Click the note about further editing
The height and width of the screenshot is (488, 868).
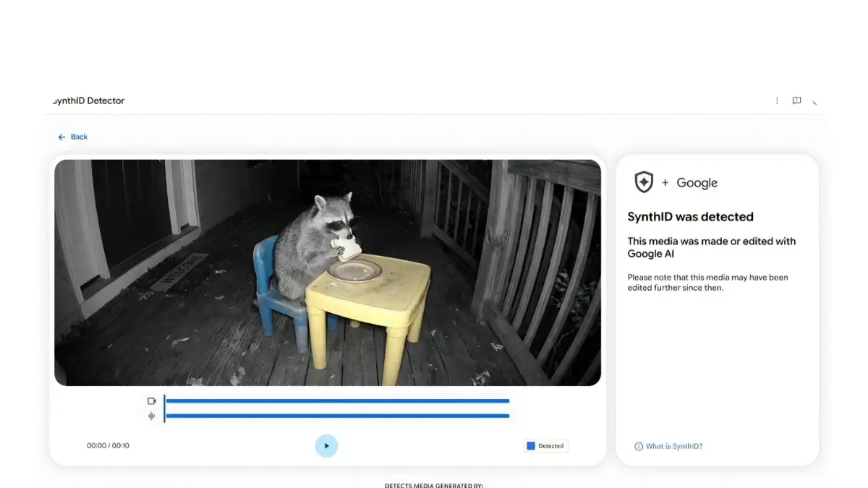pos(707,283)
